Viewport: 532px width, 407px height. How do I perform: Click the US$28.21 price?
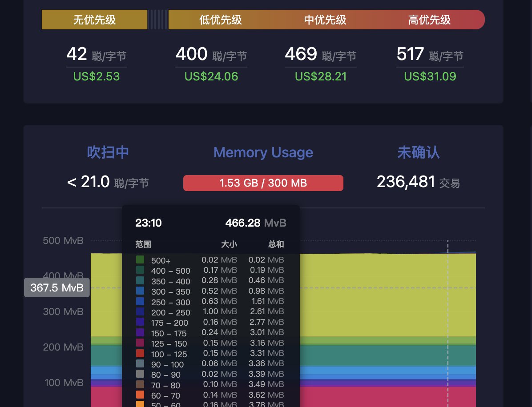pyautogui.click(x=321, y=76)
